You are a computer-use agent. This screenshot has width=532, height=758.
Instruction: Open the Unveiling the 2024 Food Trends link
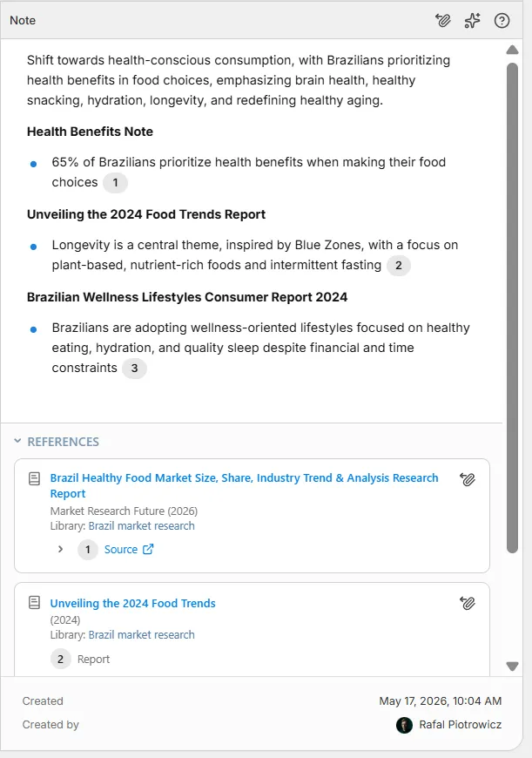[x=133, y=603]
